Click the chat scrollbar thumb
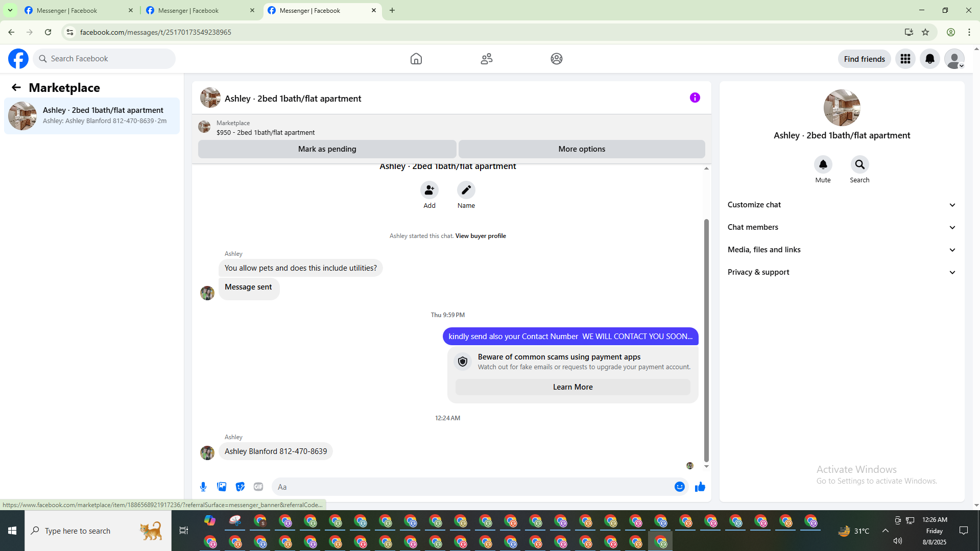 point(706,340)
